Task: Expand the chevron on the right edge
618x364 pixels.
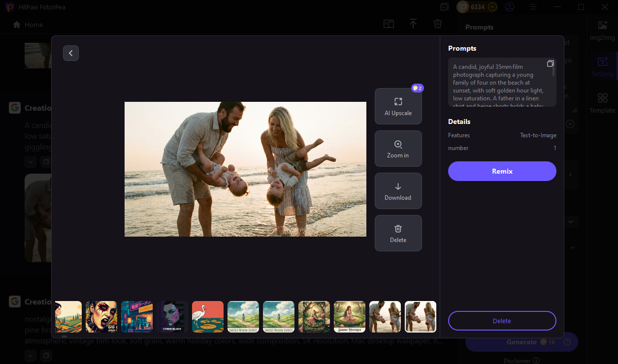Action: click(570, 221)
